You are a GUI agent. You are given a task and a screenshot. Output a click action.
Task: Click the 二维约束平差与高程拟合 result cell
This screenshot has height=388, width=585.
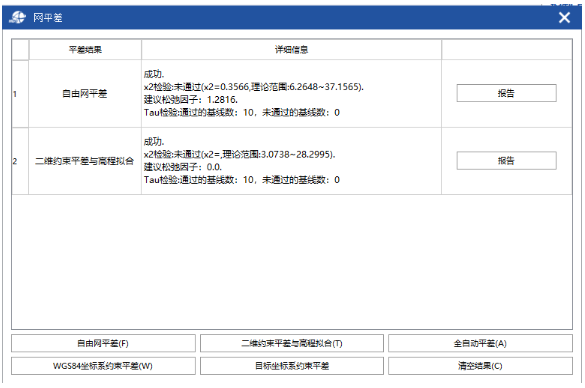[85, 161]
